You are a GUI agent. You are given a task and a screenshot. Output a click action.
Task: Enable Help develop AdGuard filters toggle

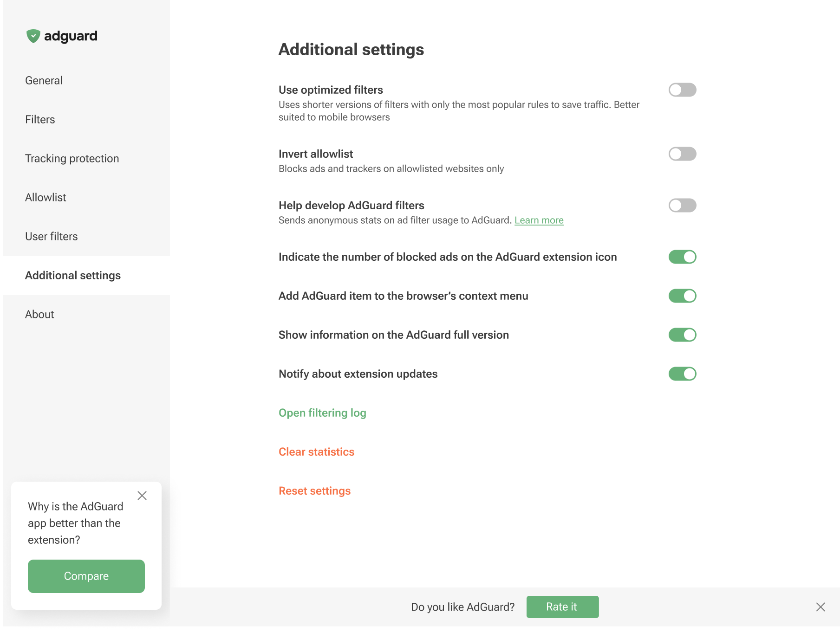pos(682,205)
